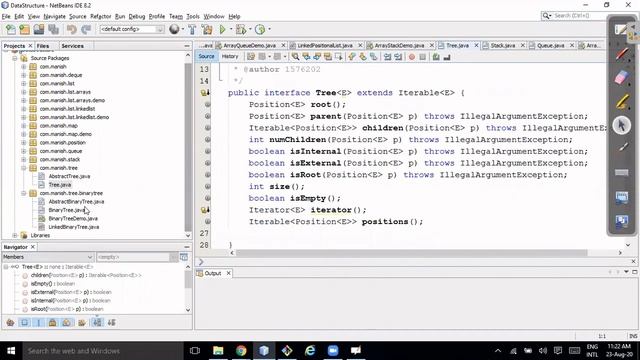Select AbstractTree.java in the project tree
640x360 pixels.
click(69, 176)
